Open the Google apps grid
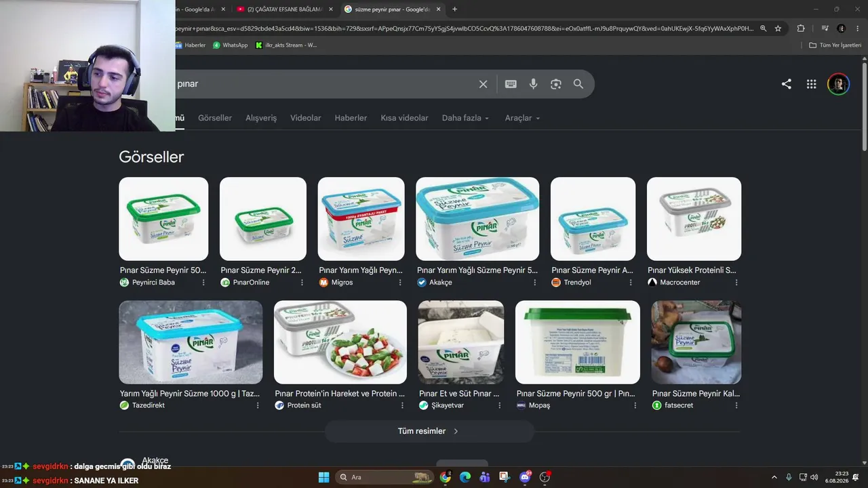Image resolution: width=868 pixels, height=488 pixels. click(812, 84)
